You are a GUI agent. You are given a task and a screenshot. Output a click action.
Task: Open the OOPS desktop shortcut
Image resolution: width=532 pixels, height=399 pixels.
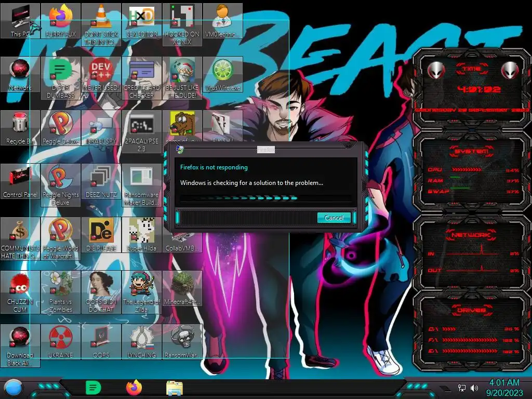pos(101,342)
